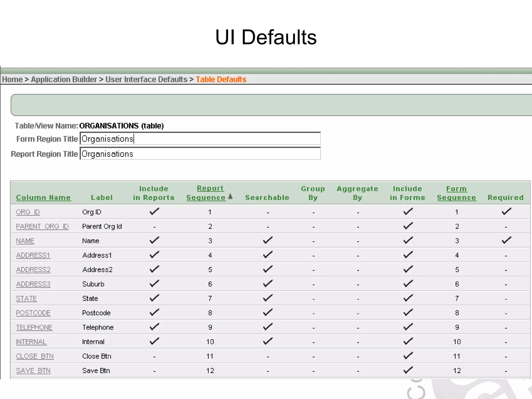Click the Include in Reports checkmark for ADDRESS1

pos(154,255)
